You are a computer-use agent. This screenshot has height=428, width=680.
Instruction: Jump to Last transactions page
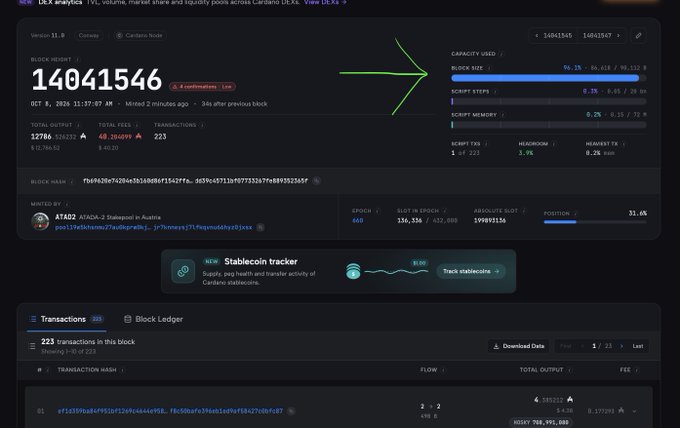point(638,346)
